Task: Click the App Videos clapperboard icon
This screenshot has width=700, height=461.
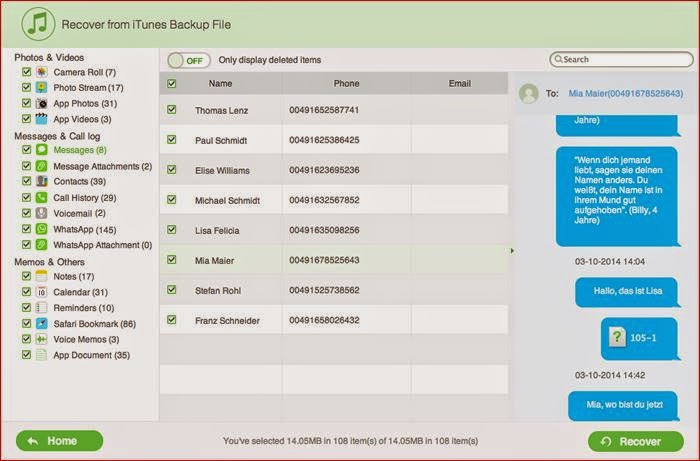Action: click(x=42, y=119)
